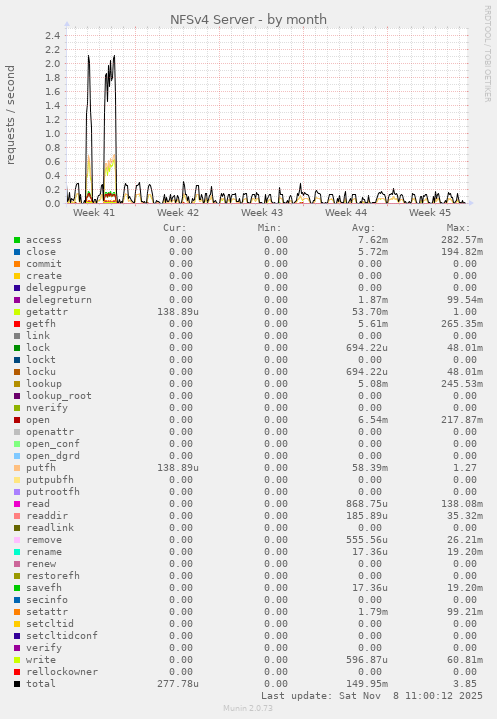Select the getfh max value 265.35m

click(462, 324)
